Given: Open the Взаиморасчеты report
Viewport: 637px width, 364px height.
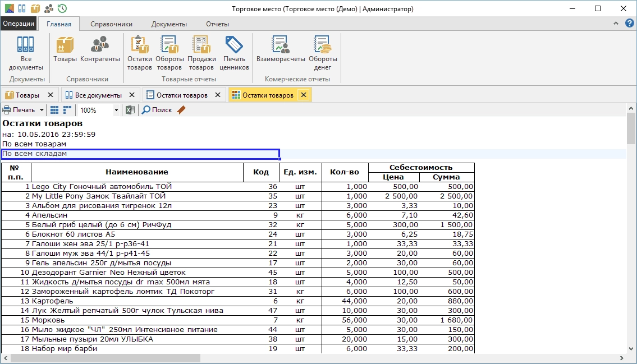Looking at the screenshot, I should tap(281, 49).
